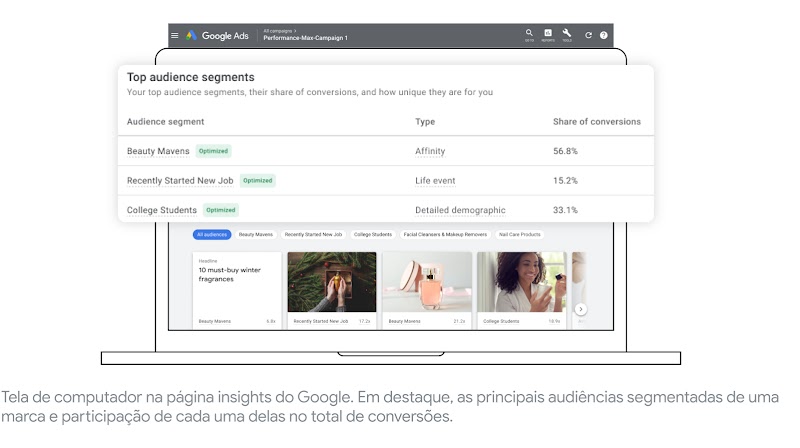The width and height of the screenshot is (800, 448).
Task: Open the 10 must-buy winter fragrances headline card
Action: 237,290
